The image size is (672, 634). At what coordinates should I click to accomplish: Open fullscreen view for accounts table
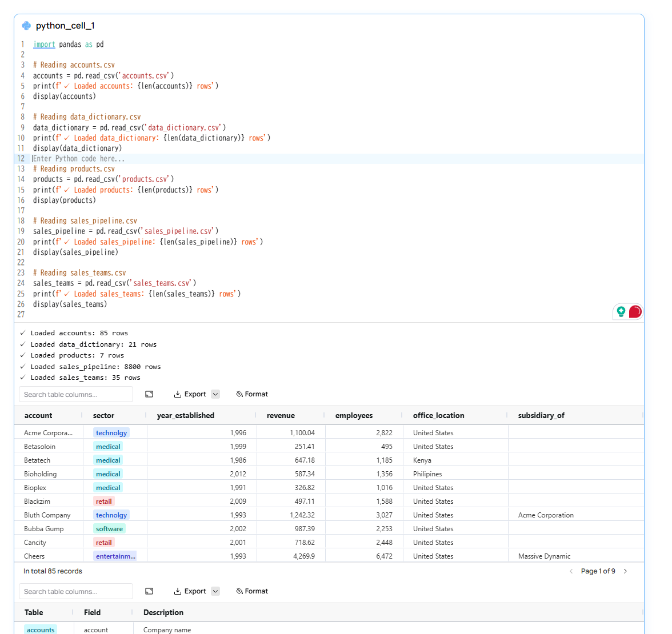click(x=149, y=394)
